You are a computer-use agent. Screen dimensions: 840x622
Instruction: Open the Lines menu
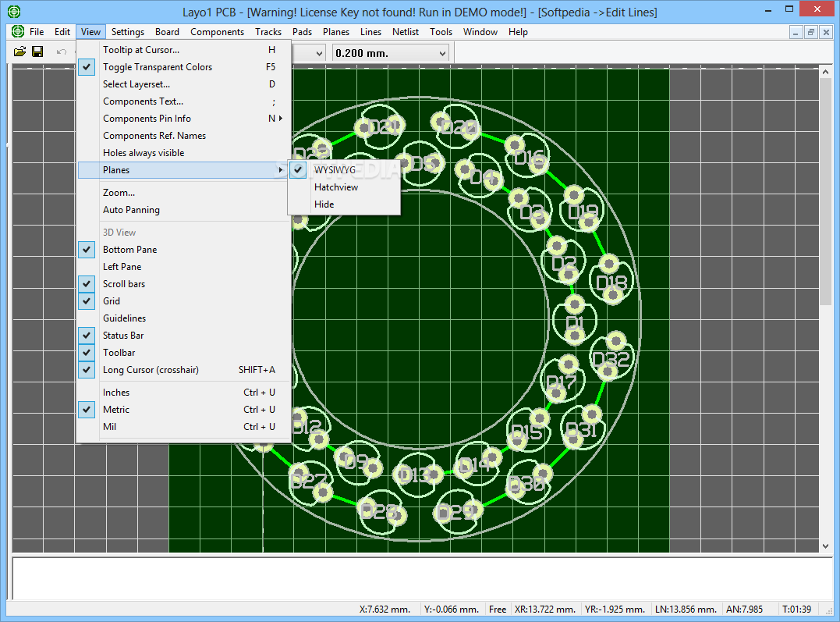(370, 32)
